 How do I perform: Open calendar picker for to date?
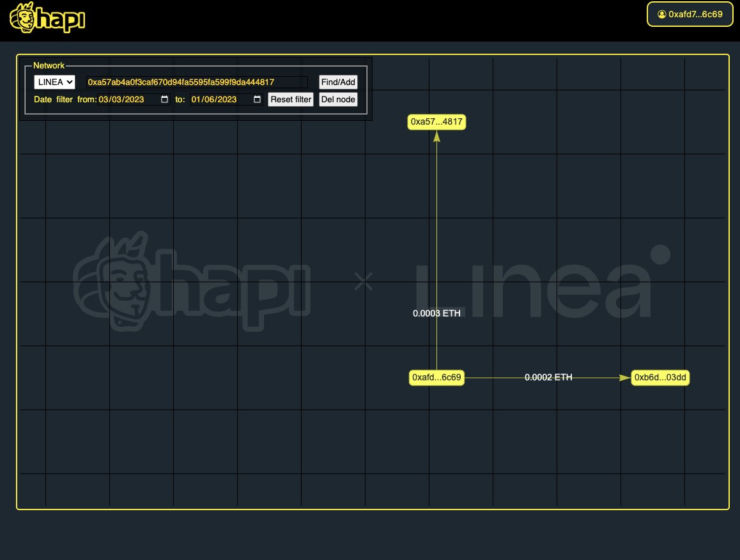pyautogui.click(x=257, y=99)
